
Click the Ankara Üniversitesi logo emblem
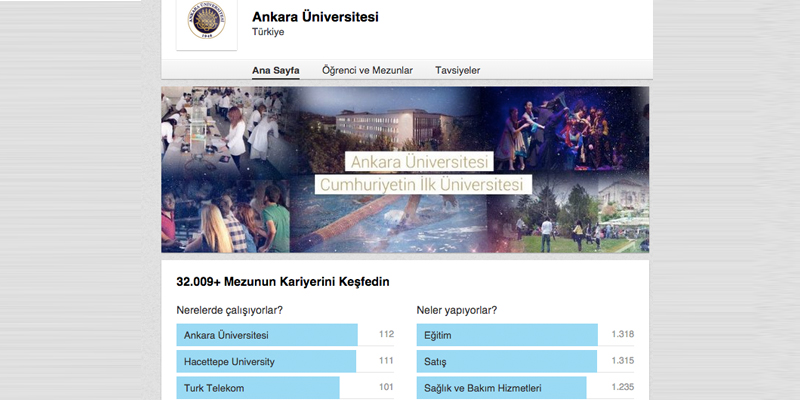pyautogui.click(x=207, y=20)
